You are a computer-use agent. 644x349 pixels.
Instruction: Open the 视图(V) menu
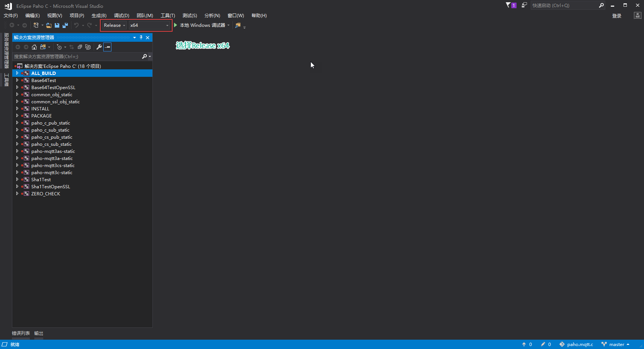click(54, 16)
